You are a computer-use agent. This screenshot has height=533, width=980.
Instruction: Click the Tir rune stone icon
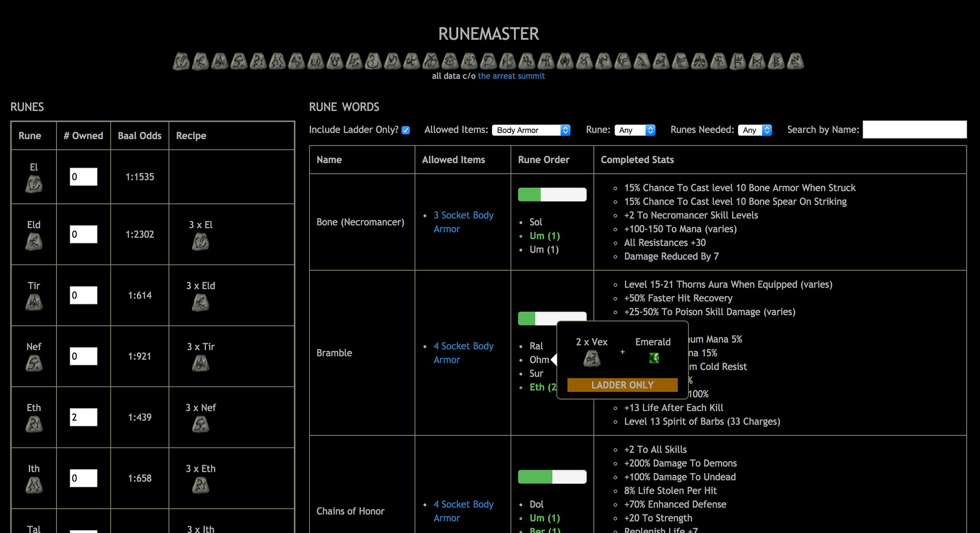click(33, 302)
